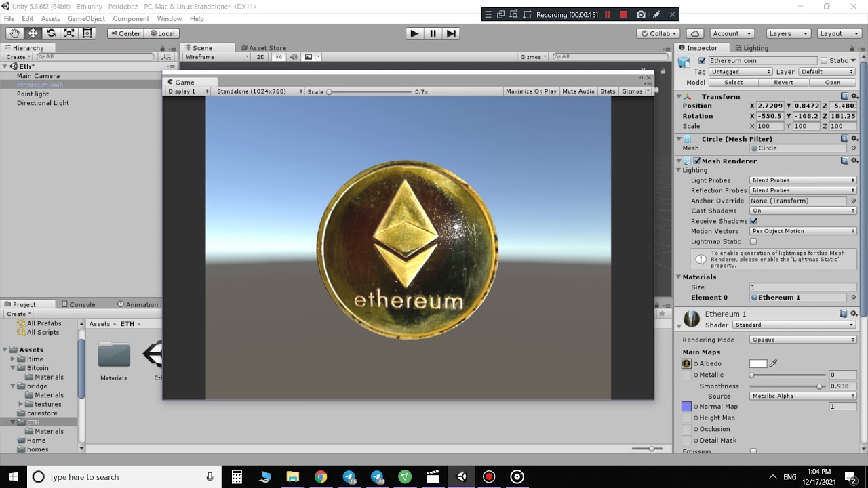
Task: Click the Normal Map texture slot
Action: click(x=686, y=407)
